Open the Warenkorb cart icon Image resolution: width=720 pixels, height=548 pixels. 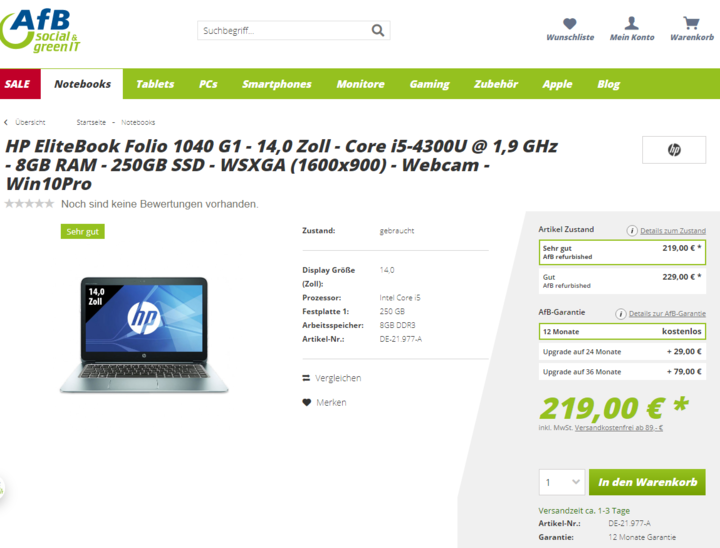coord(691,23)
